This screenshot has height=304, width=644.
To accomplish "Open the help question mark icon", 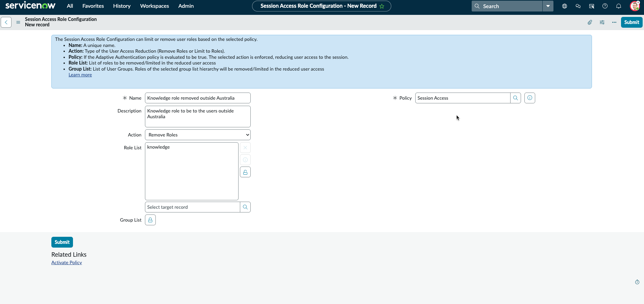I will 605,6.
